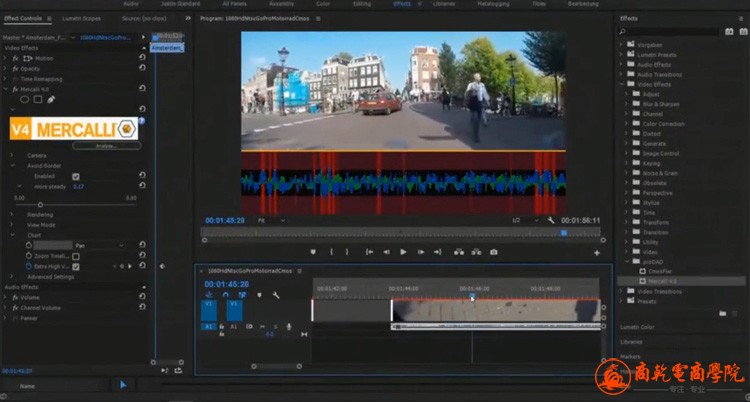Click the Export Frame camera icon
Viewport: 750px width, 402px height.
coord(493,252)
